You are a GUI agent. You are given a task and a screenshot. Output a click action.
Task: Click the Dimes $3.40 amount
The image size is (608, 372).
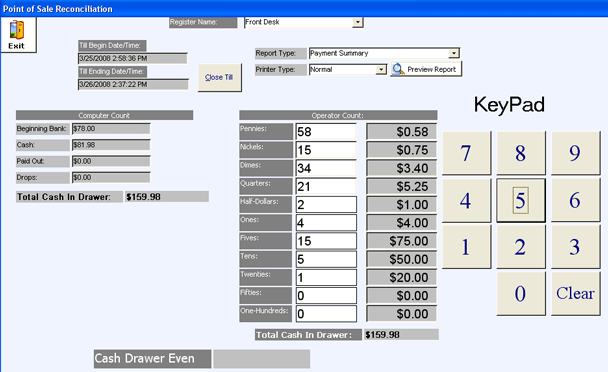coord(401,168)
